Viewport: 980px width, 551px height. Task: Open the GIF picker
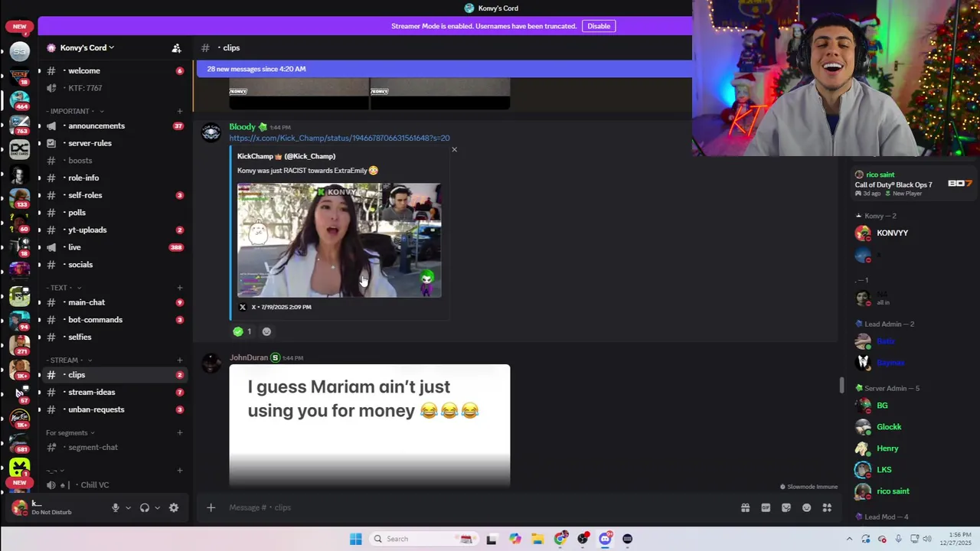(766, 507)
